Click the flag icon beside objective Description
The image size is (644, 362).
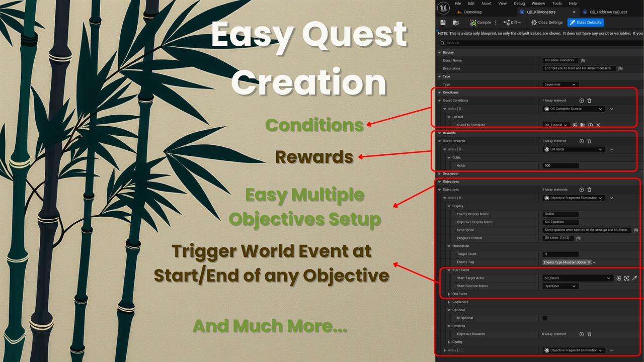[x=635, y=230]
